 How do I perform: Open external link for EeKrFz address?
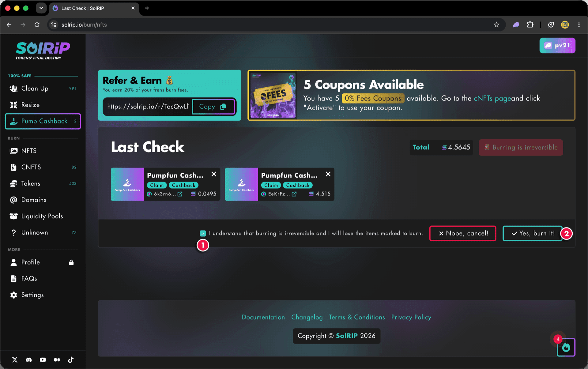294,194
